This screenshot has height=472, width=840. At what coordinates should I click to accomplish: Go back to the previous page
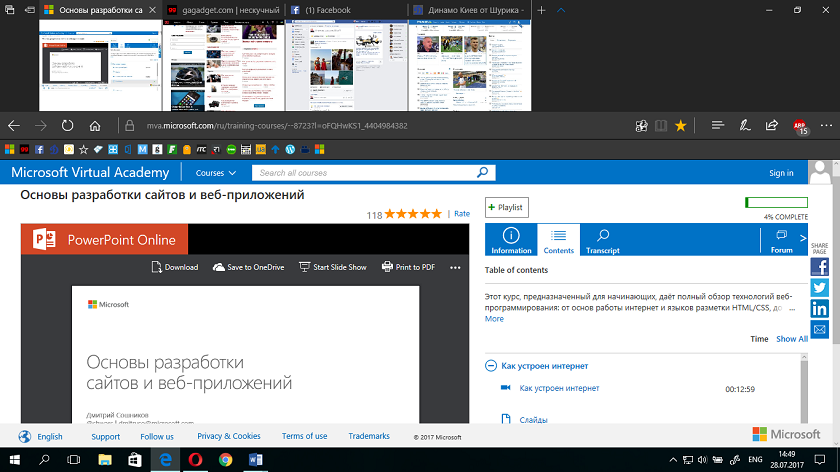pyautogui.click(x=14, y=126)
